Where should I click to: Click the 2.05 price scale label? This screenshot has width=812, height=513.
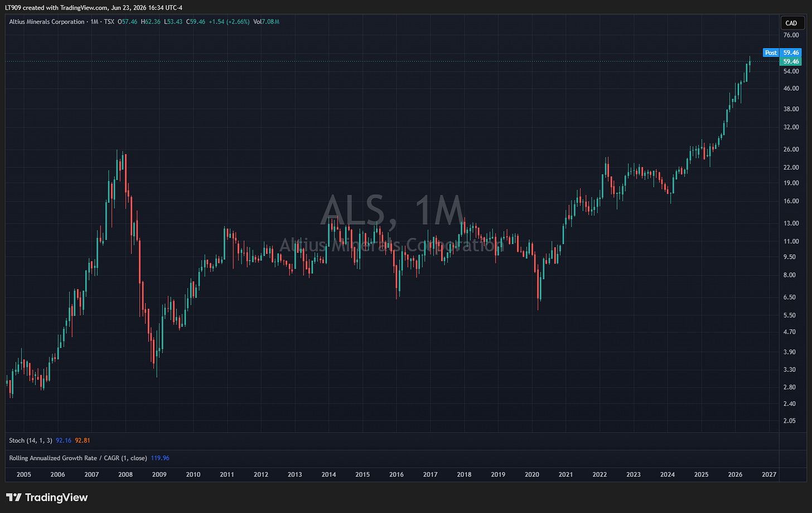click(x=789, y=420)
